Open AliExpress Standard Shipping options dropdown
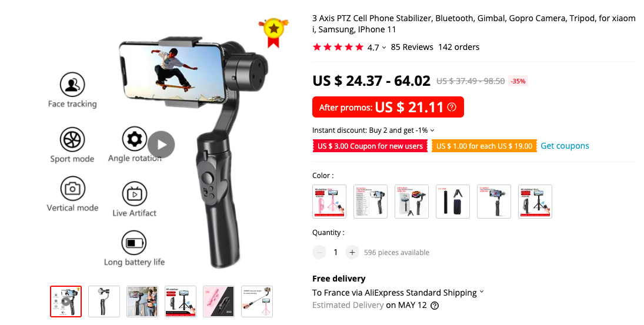The width and height of the screenshot is (644, 325). pyautogui.click(x=482, y=292)
